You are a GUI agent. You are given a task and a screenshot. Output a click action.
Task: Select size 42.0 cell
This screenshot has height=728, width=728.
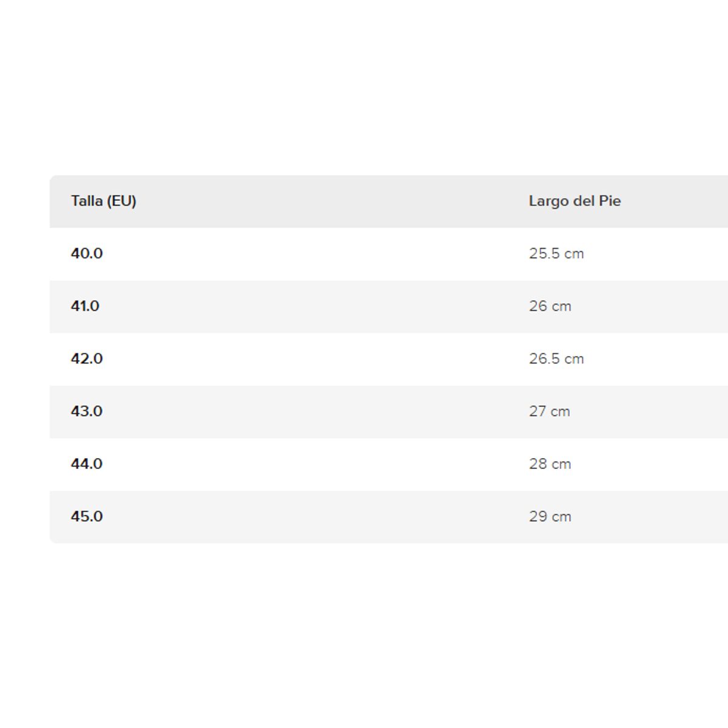pos(87,359)
